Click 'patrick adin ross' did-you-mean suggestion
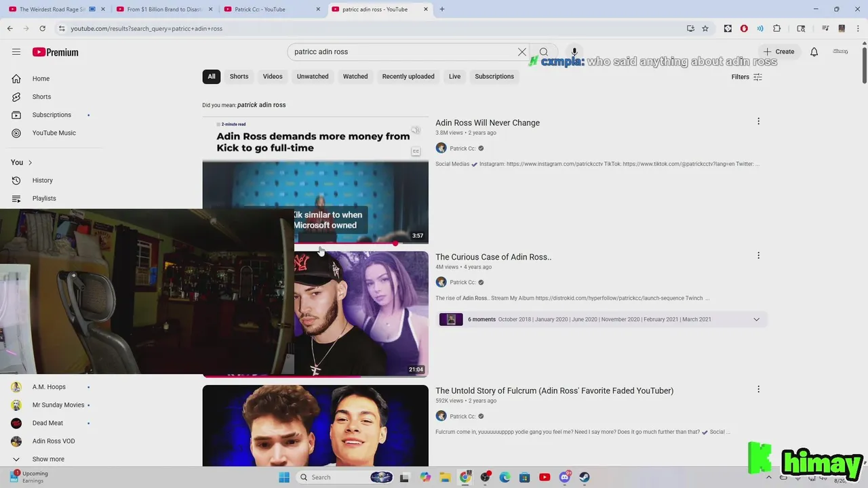868x488 pixels. point(261,105)
